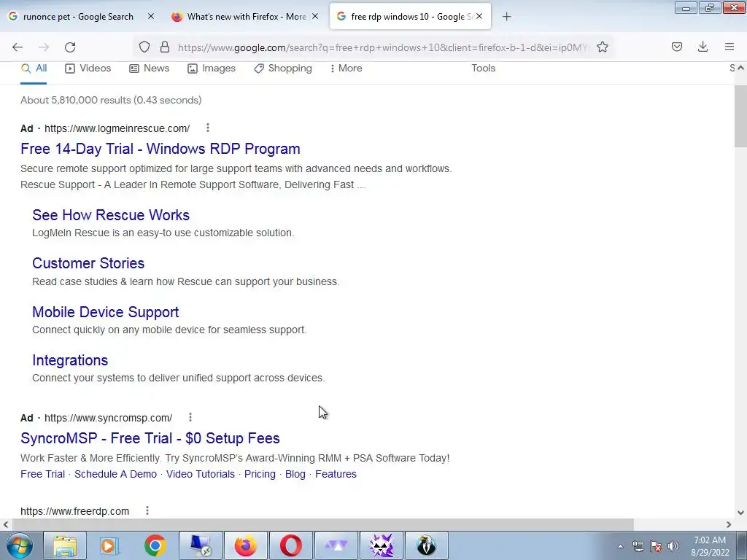Viewport: 747px width, 560px height.
Task: Open 'SyncroMSP - Free Trial - $0 Setup Fees'
Action: click(x=150, y=438)
